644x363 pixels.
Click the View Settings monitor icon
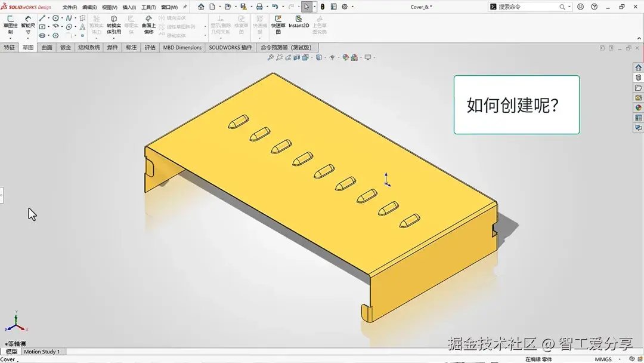368,57
